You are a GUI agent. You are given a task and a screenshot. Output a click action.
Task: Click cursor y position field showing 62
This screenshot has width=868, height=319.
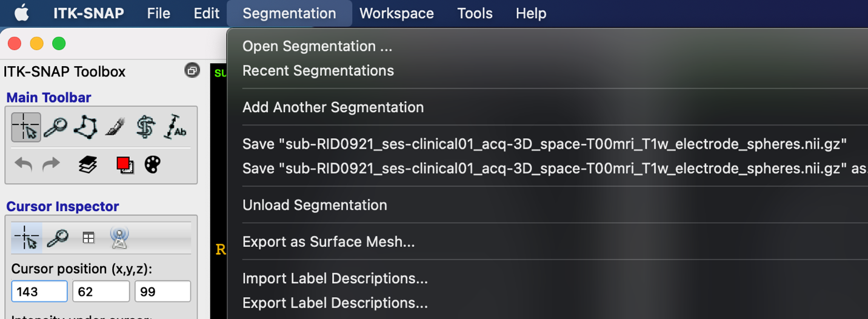click(x=101, y=292)
